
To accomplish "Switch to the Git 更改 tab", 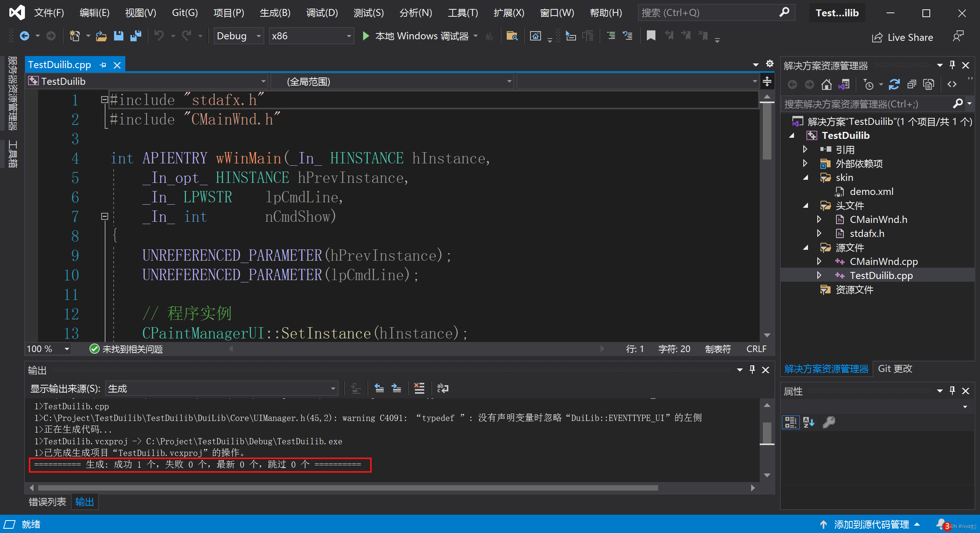I will (x=895, y=368).
